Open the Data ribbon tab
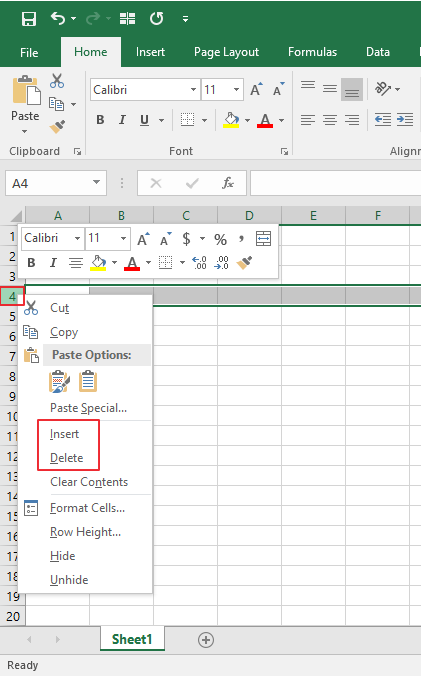Viewport: 421px width, 676px height. (x=377, y=52)
